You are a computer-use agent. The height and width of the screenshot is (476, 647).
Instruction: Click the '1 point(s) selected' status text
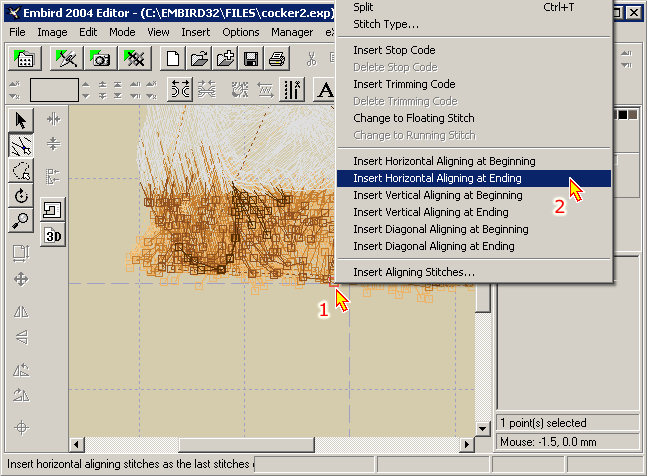(543, 423)
